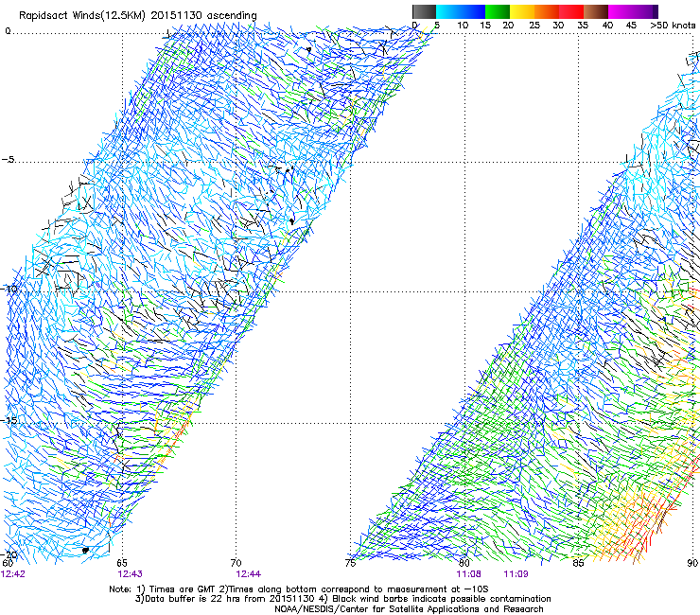Click the legend value '45'
The width and height of the screenshot is (700, 615).
(631, 26)
